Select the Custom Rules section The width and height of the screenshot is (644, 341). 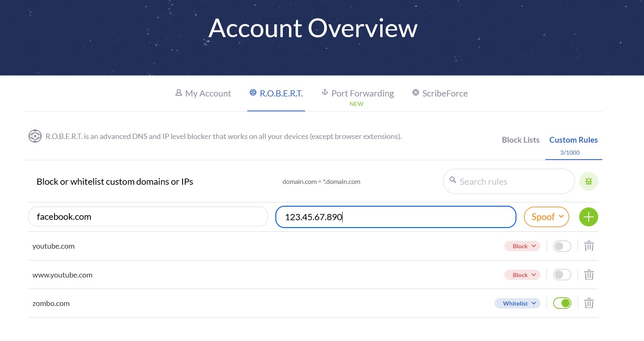coord(573,140)
